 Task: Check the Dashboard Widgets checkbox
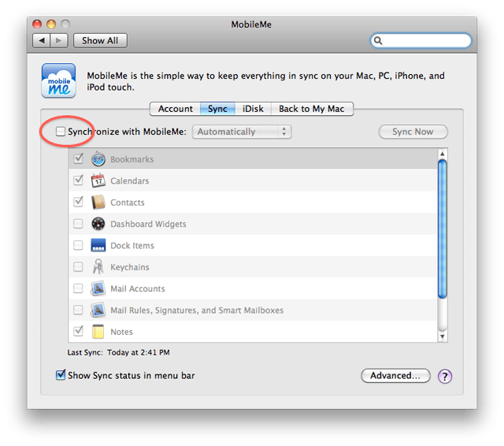pos(78,224)
